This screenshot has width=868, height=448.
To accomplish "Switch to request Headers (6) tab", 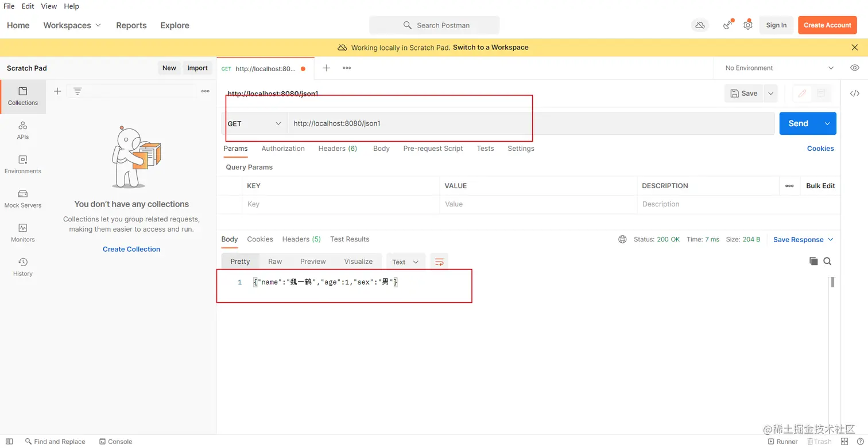I will click(338, 148).
